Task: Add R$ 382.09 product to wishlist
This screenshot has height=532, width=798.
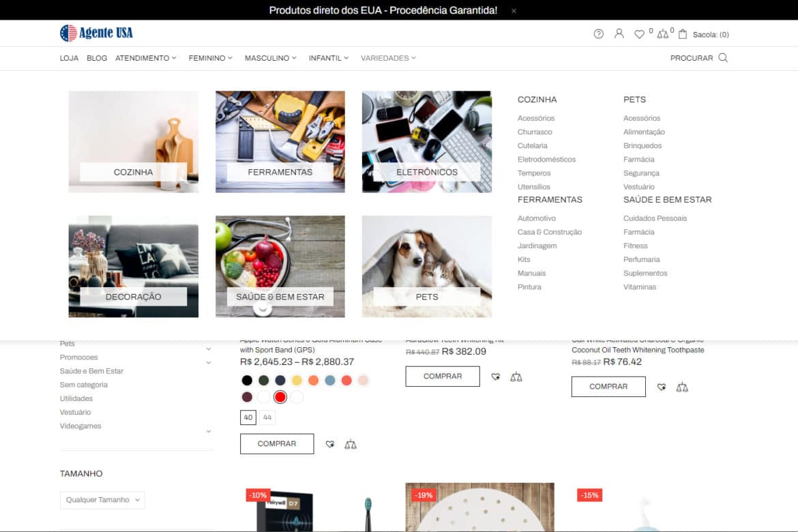Action: [496, 376]
